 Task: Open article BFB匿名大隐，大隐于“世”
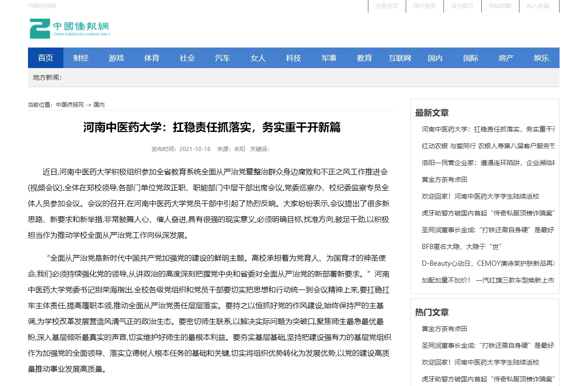click(x=462, y=247)
